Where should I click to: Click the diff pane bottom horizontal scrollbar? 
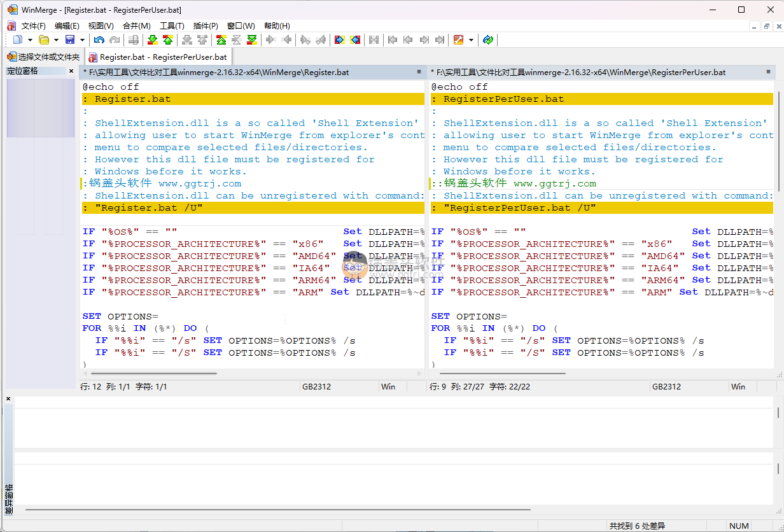(278, 509)
